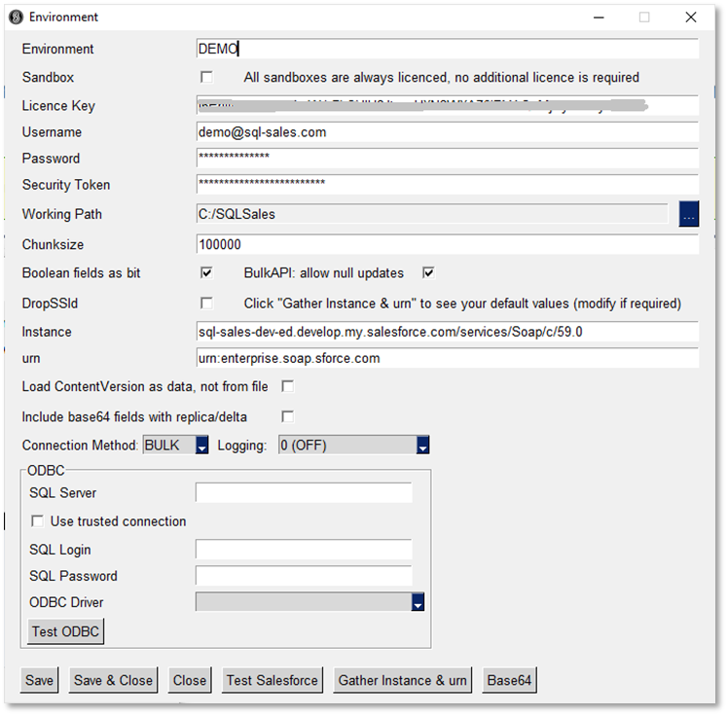Edit the Chunksize value 100000

pos(448,244)
